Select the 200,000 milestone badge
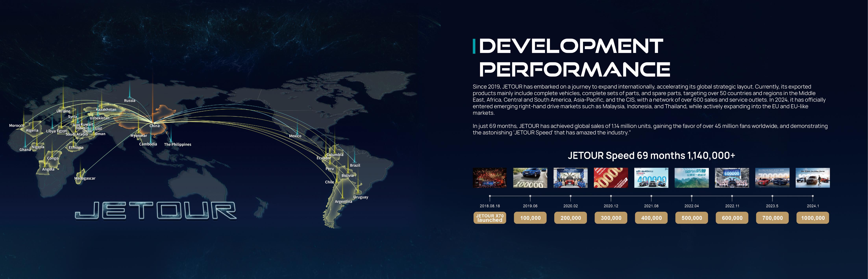Image resolution: width=868 pixels, height=279 pixels. [570, 218]
